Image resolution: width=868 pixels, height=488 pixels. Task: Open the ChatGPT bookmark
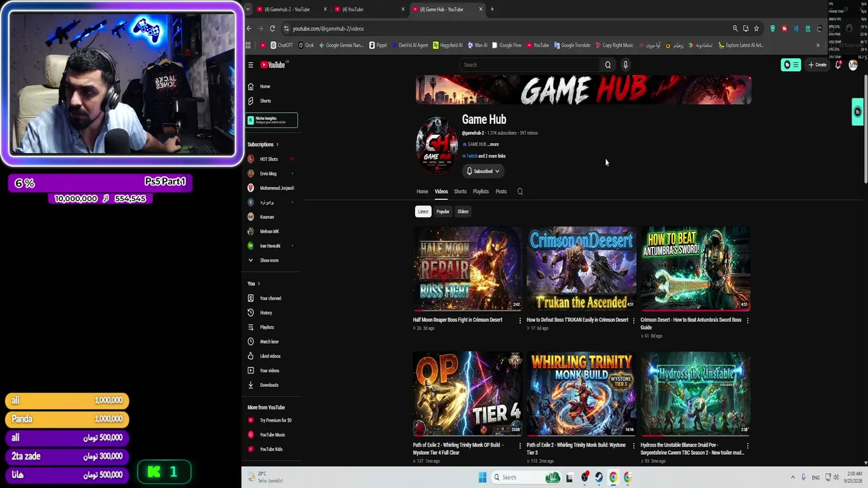(281, 45)
